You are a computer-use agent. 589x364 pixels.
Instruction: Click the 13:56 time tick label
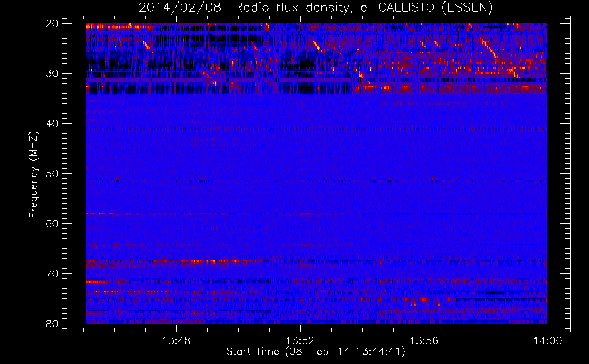coord(424,341)
